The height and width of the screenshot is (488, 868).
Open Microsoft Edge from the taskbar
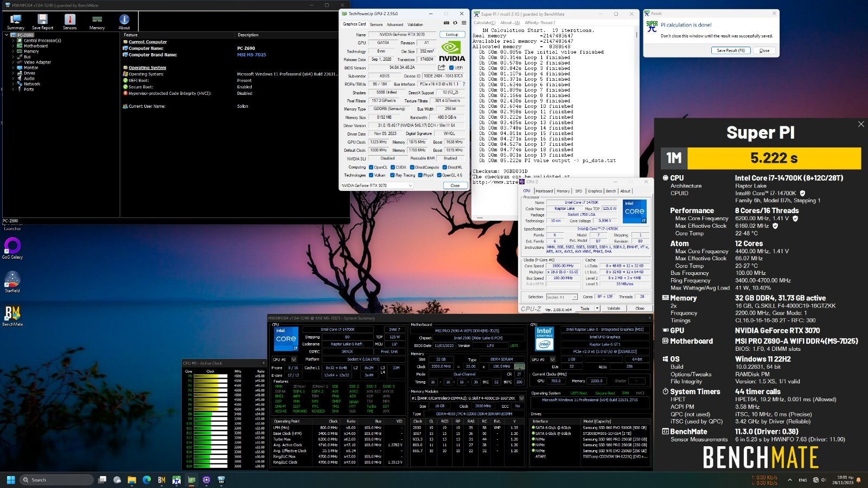[x=146, y=480]
